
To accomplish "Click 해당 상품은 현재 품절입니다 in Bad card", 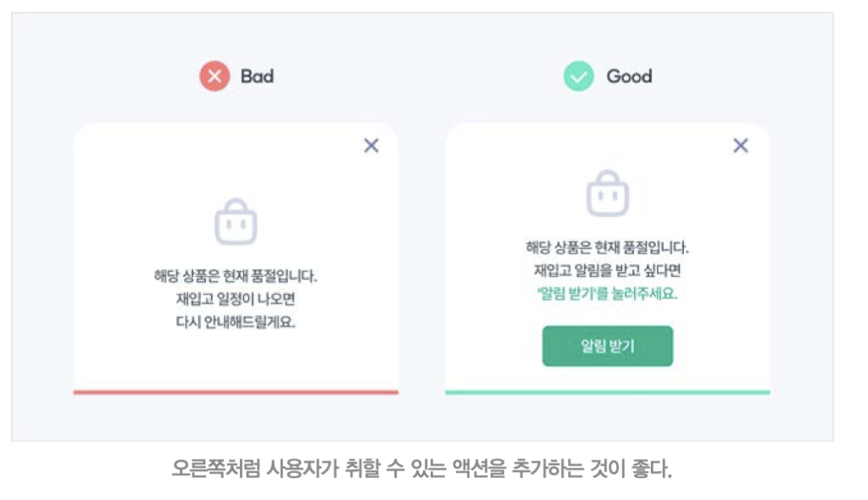I will point(236,275).
